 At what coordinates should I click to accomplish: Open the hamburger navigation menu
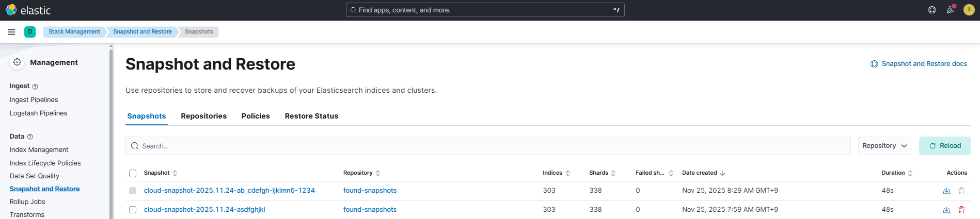pyautogui.click(x=11, y=32)
